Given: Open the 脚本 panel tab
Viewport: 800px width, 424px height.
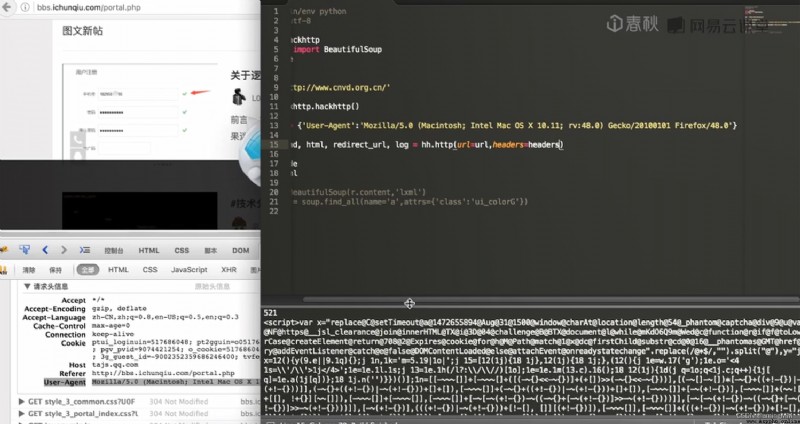Looking at the screenshot, I should tap(211, 251).
